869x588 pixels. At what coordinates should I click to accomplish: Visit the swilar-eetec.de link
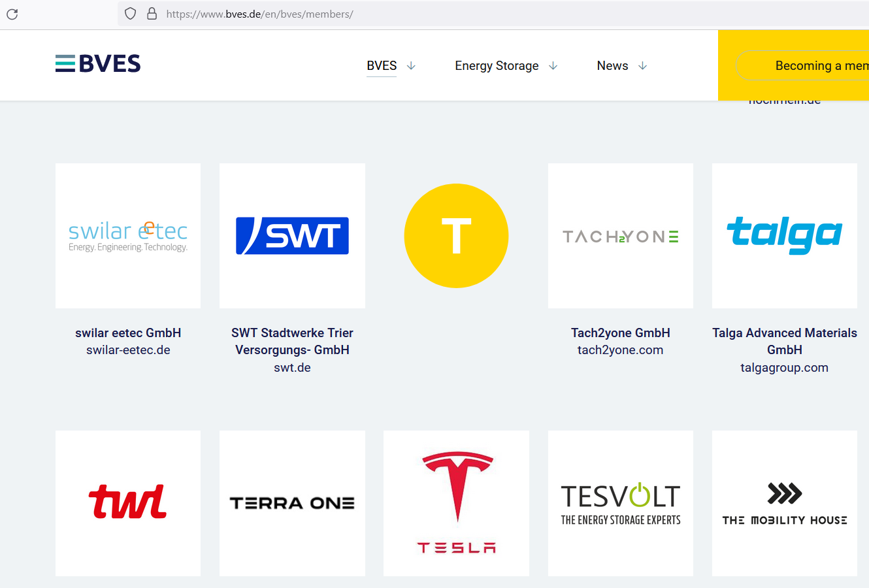pyautogui.click(x=128, y=350)
